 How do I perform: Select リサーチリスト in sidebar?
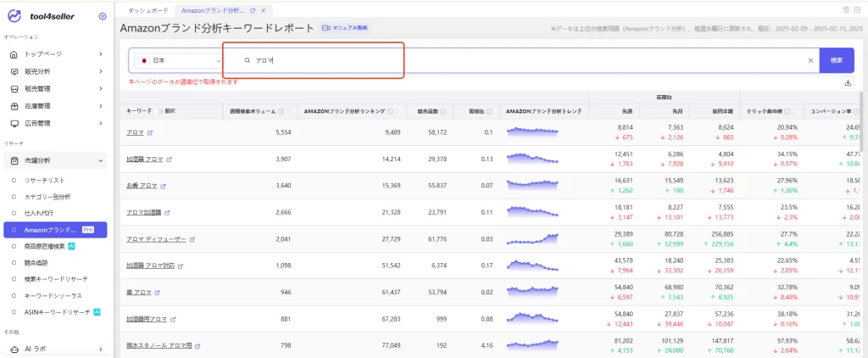pos(45,180)
